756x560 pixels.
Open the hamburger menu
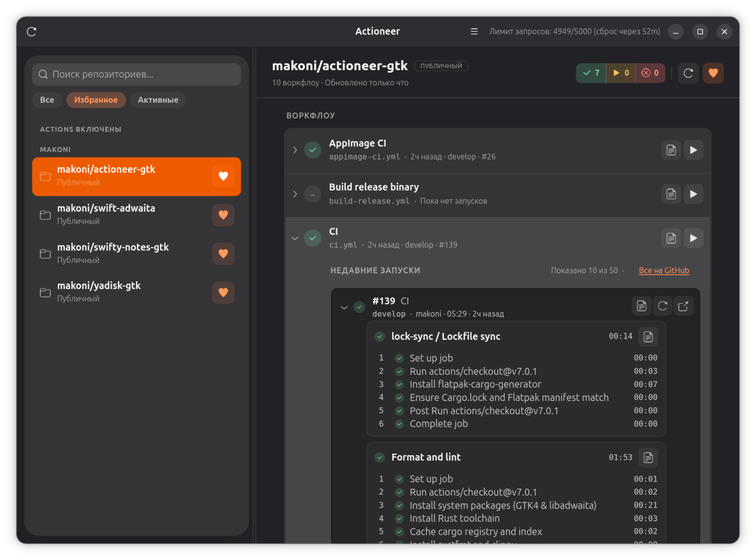tap(474, 32)
